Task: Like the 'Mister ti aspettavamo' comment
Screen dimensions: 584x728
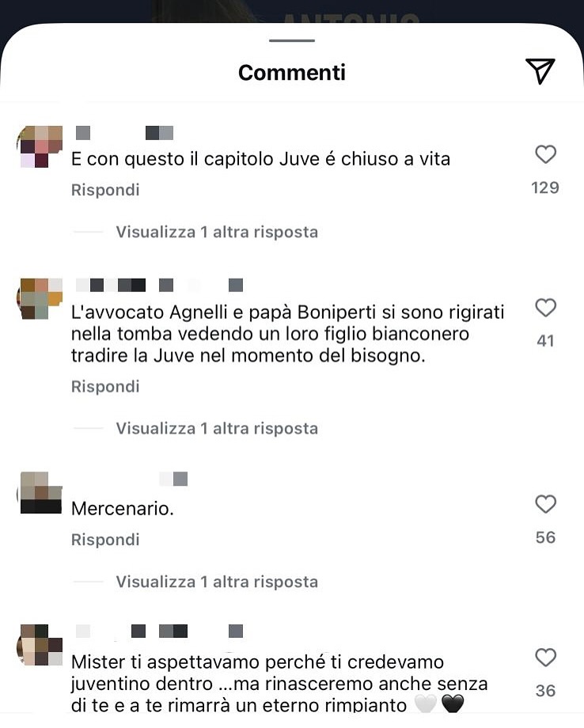Action: click(x=545, y=657)
